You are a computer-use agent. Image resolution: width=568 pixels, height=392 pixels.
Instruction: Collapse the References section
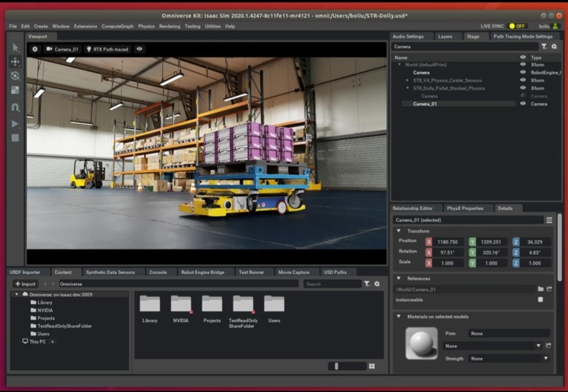(399, 278)
